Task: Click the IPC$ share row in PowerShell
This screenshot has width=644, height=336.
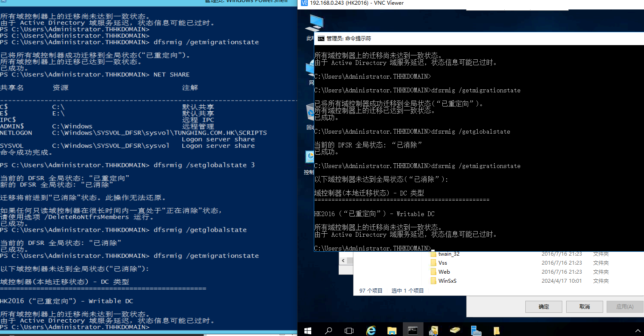Action: [x=107, y=120]
